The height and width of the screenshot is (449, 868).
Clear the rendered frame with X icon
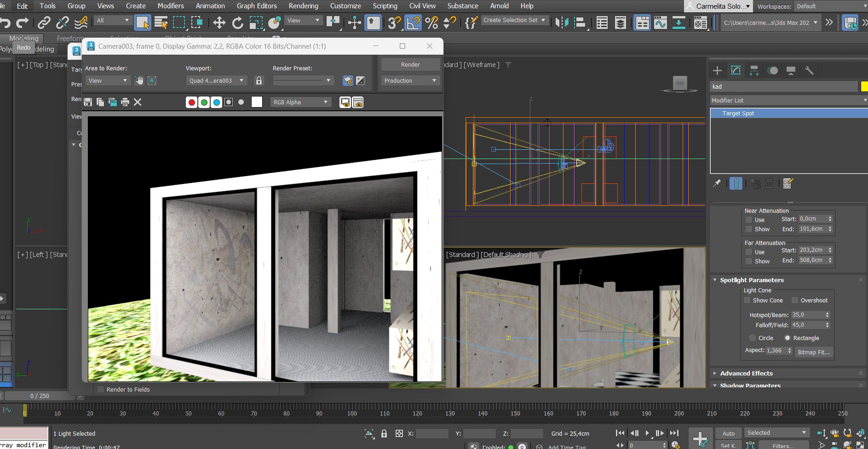tap(138, 102)
